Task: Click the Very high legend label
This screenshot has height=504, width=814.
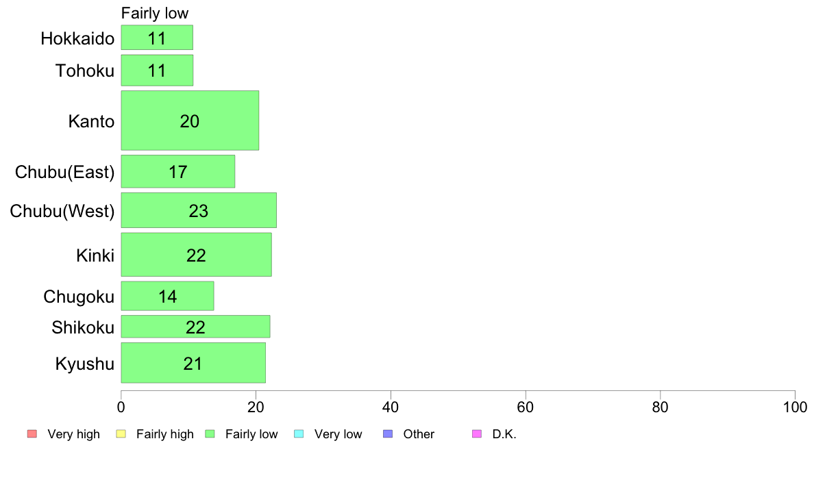Action: (x=73, y=434)
